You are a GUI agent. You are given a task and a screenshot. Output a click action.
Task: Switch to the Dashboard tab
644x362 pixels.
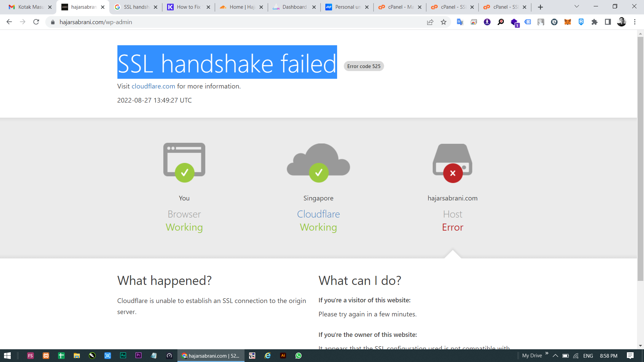coord(294,7)
